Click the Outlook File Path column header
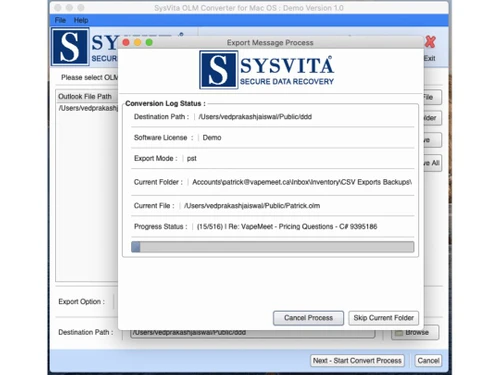This screenshot has width=500, height=375. [85, 97]
